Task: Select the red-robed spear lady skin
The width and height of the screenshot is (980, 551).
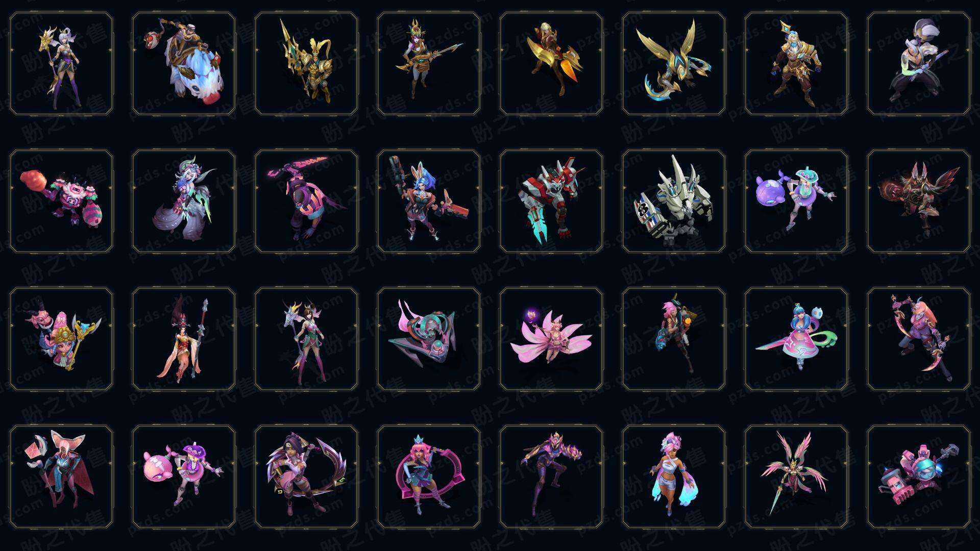Action: pyautogui.click(x=184, y=339)
